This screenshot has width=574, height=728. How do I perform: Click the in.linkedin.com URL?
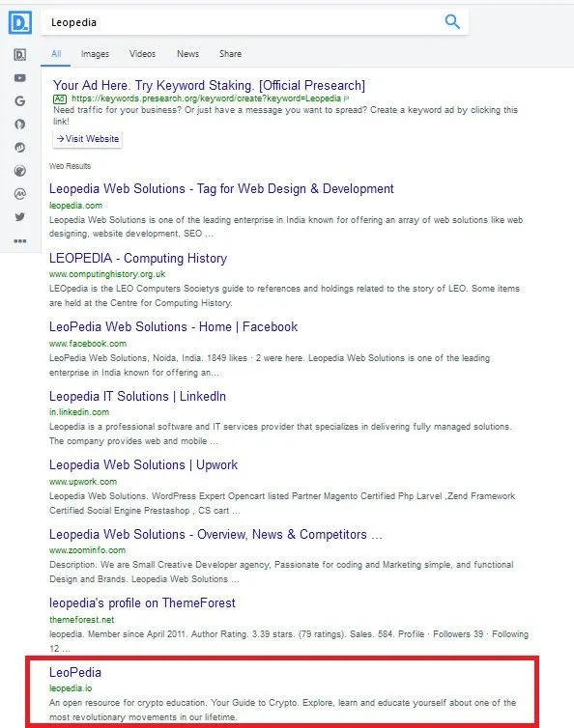click(79, 412)
